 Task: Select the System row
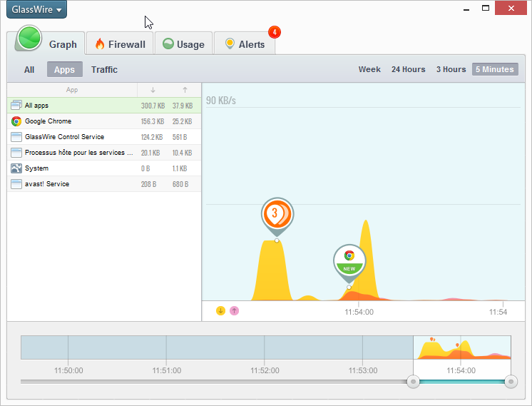point(104,168)
